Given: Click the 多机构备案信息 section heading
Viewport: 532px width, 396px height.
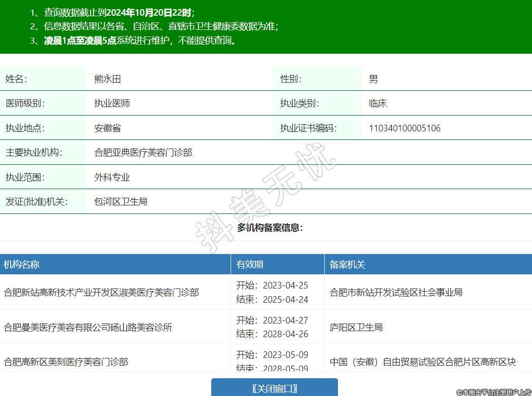Looking at the screenshot, I should [x=270, y=228].
